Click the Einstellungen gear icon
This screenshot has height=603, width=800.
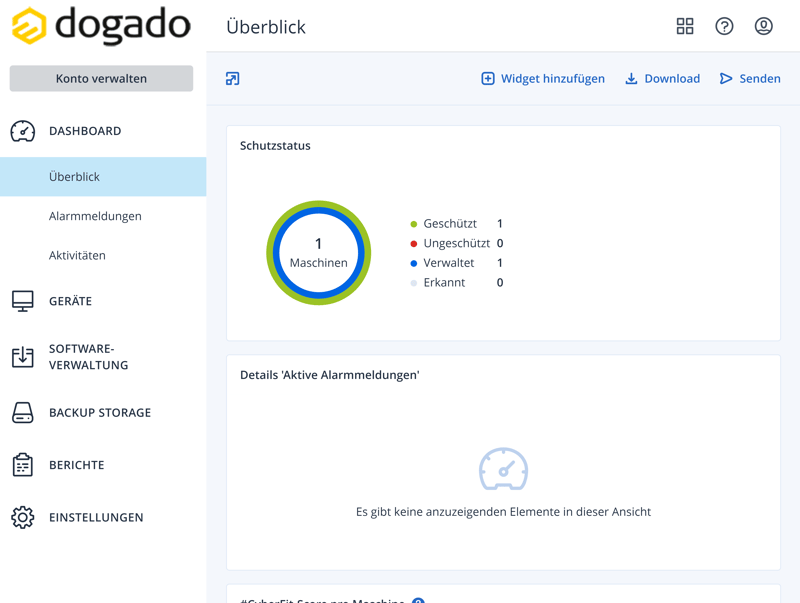(x=23, y=517)
